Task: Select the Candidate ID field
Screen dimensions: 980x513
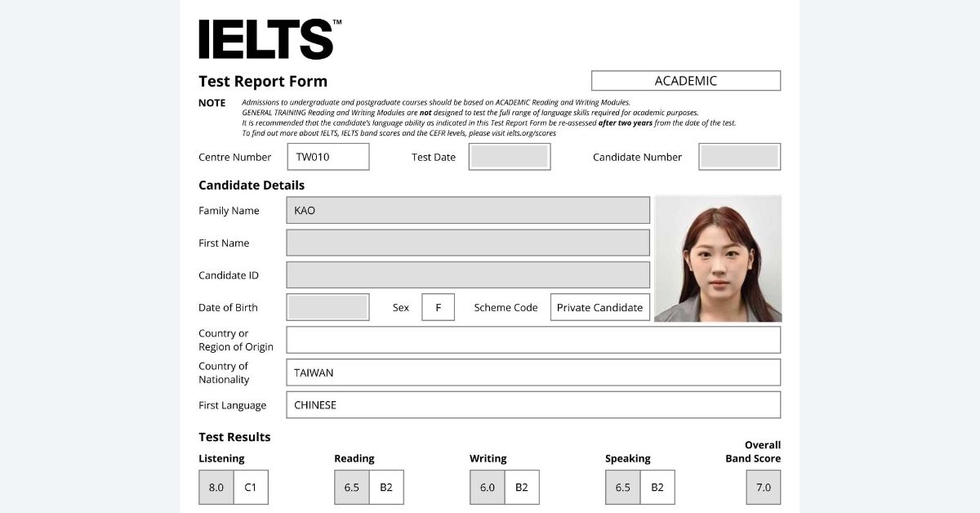Action: click(x=468, y=274)
